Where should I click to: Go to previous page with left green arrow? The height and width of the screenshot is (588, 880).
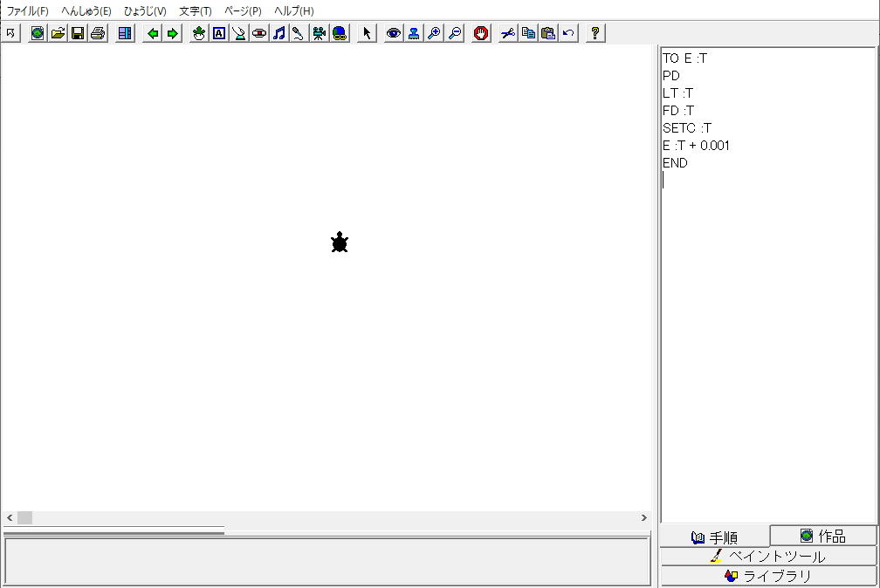pos(152,33)
